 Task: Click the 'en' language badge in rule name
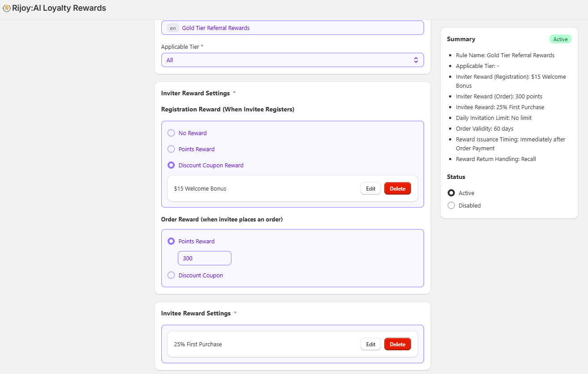173,28
